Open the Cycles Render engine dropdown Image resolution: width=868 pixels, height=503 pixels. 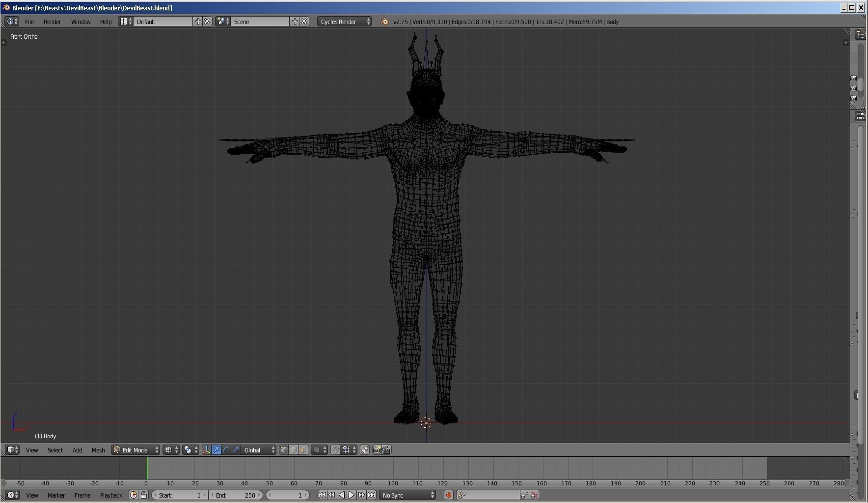[344, 22]
